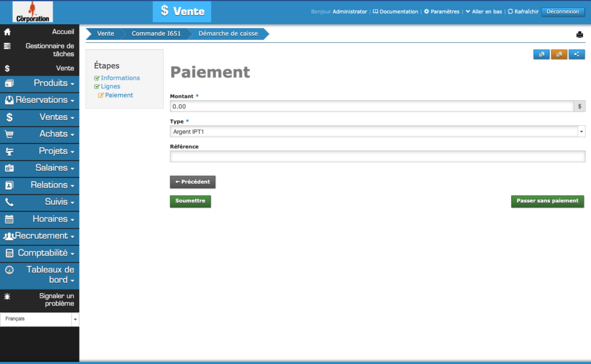
Task: Click the Signaler un problème icon
Action: (6, 296)
